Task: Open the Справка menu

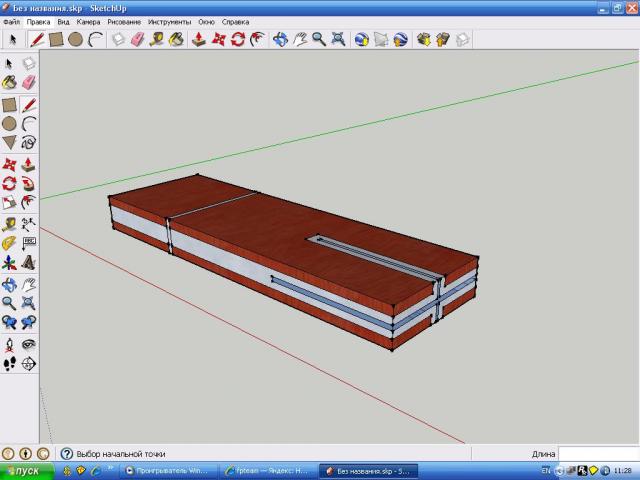Action: pyautogui.click(x=236, y=22)
